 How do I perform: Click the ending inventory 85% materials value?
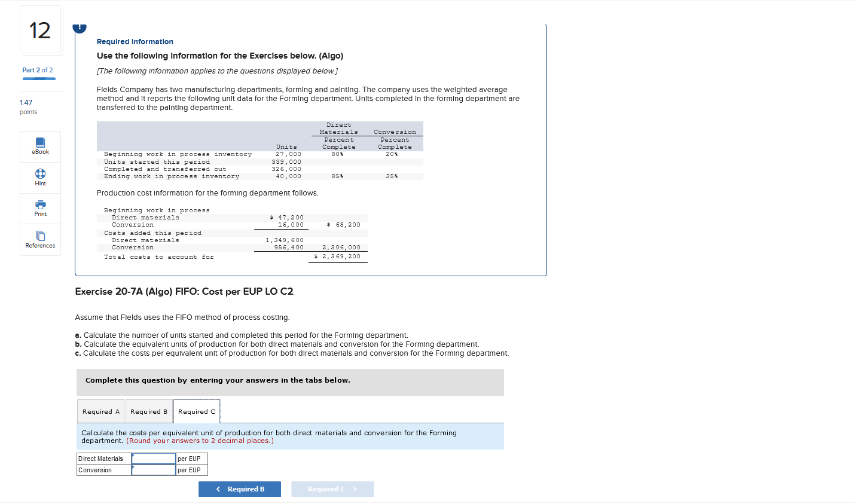point(337,176)
